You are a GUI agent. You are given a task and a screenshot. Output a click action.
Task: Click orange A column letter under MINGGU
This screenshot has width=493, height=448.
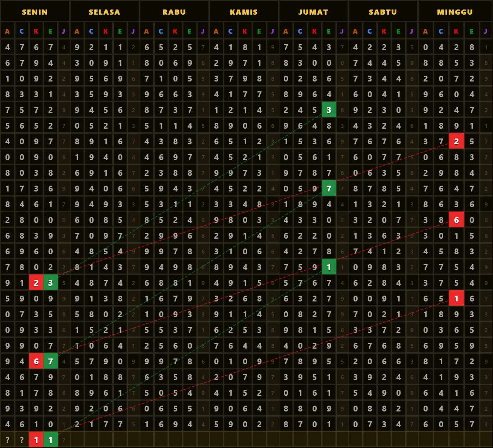tap(425, 31)
